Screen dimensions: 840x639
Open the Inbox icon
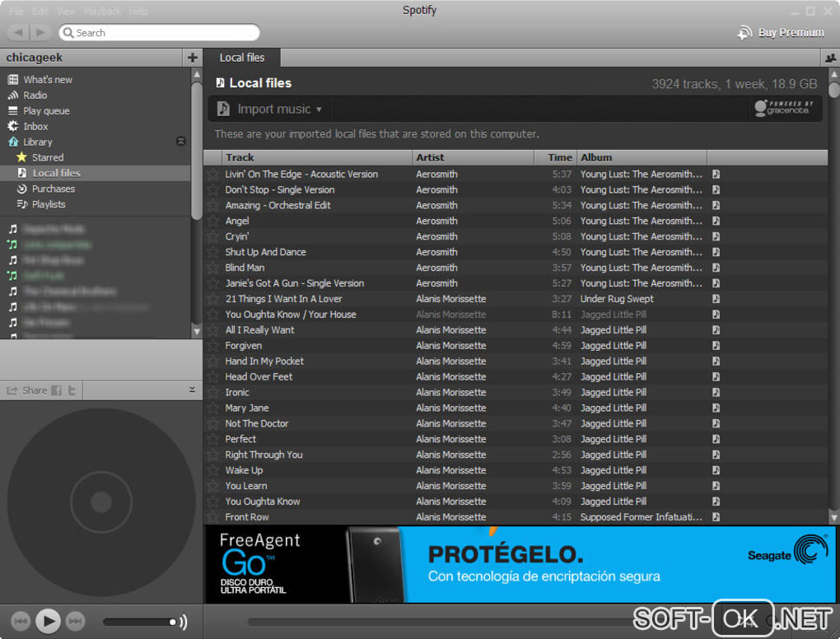(x=13, y=127)
